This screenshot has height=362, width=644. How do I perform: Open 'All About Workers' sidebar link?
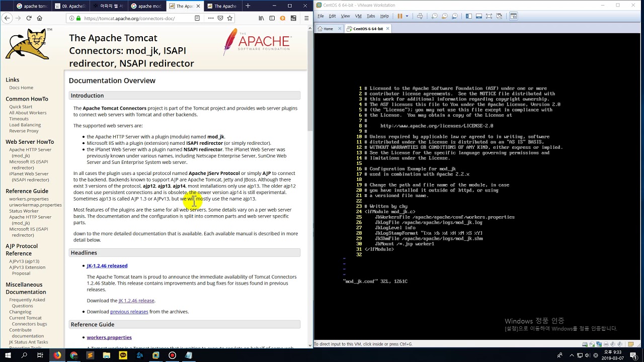click(28, 113)
